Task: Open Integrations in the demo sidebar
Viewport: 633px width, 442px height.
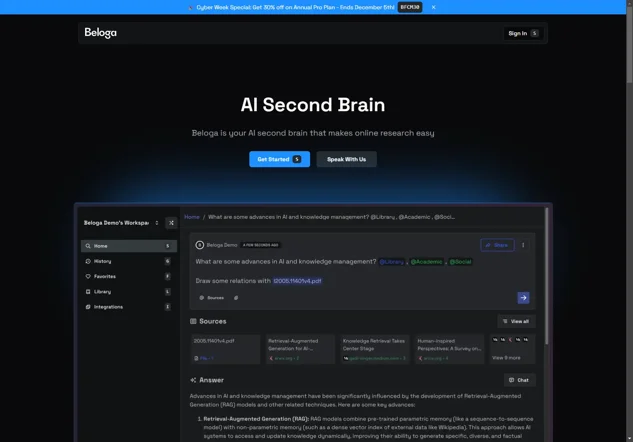Action: (x=129, y=307)
